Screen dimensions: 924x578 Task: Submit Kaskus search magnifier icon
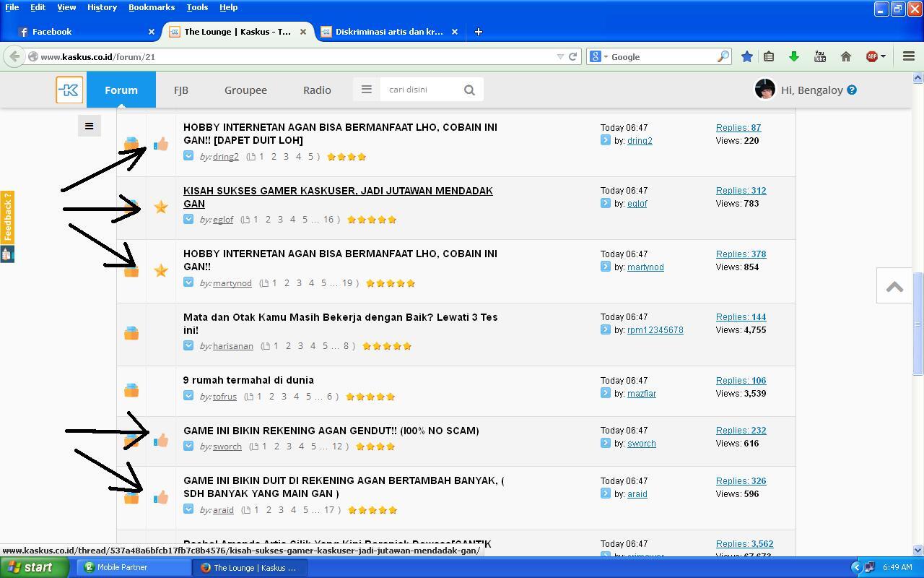[x=469, y=90]
